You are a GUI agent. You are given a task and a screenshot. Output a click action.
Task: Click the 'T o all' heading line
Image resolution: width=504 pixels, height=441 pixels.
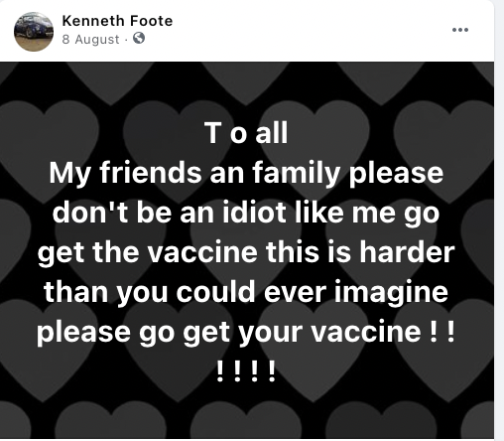[x=246, y=133]
